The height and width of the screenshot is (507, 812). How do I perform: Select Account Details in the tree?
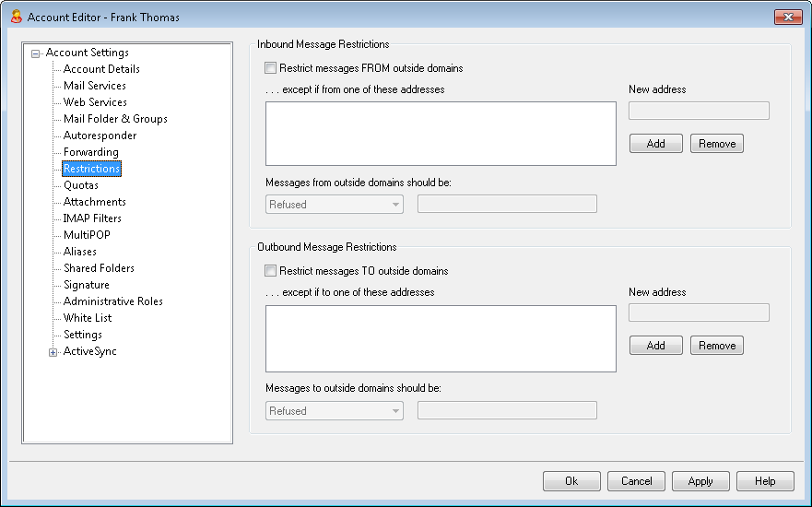(x=101, y=69)
